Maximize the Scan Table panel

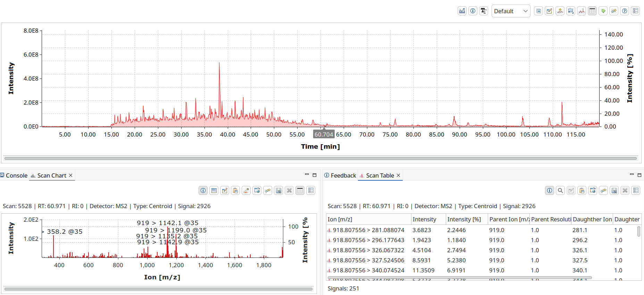tap(639, 175)
